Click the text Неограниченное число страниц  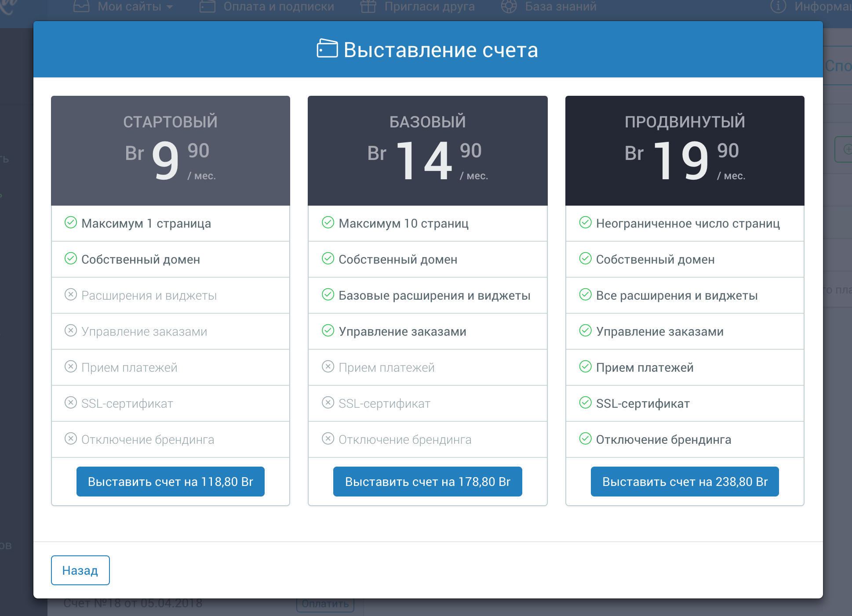pos(688,223)
